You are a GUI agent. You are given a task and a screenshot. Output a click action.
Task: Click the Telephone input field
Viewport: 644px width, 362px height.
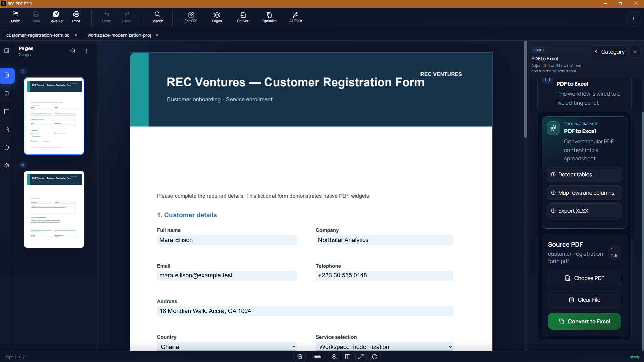384,275
